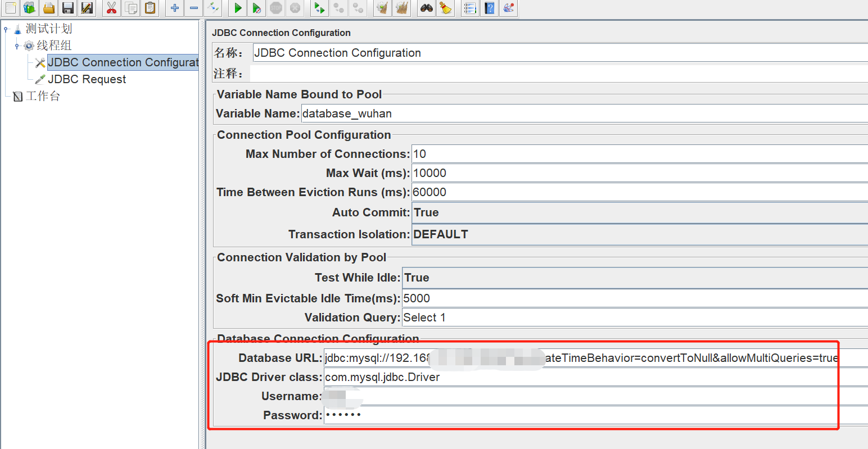Open the Transaction Isolation dropdown
868x449 pixels.
[640, 234]
